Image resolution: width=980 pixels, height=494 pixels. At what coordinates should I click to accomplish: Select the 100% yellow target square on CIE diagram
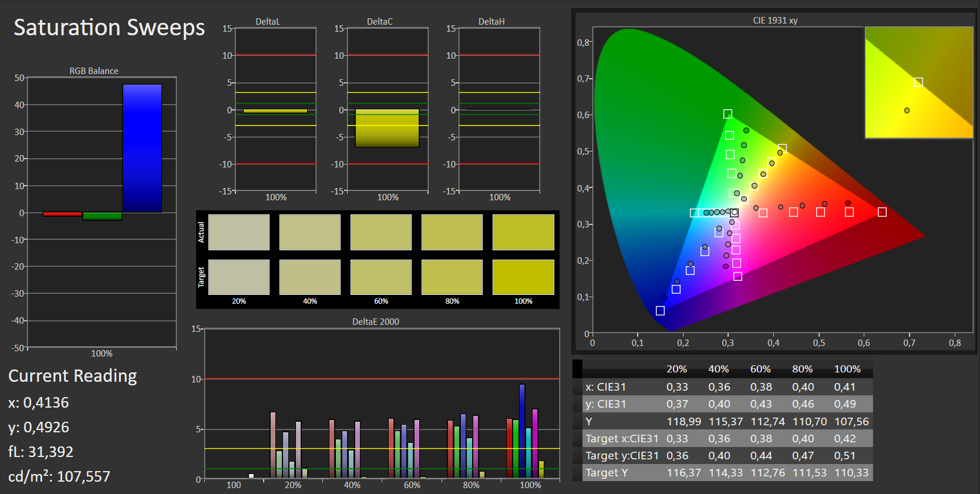coord(782,149)
